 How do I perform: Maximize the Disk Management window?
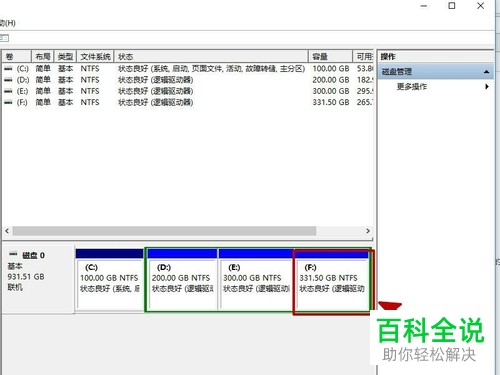tap(452, 6)
